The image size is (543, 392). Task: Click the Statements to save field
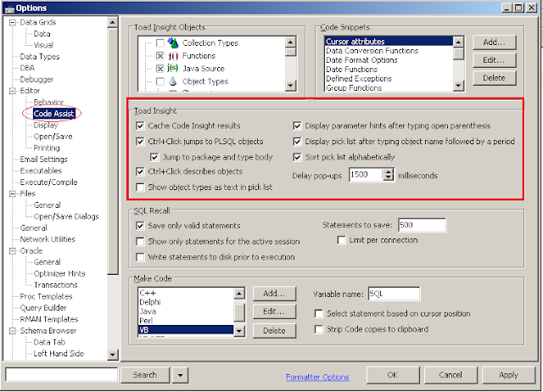pyautogui.click(x=422, y=225)
